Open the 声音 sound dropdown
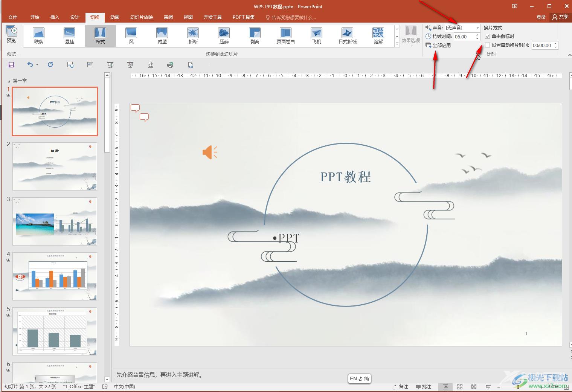The width and height of the screenshot is (572, 392). click(477, 28)
